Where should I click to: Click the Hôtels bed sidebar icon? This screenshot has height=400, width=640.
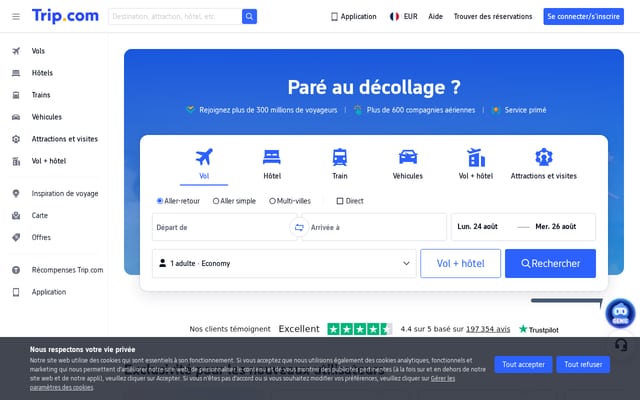click(x=16, y=73)
